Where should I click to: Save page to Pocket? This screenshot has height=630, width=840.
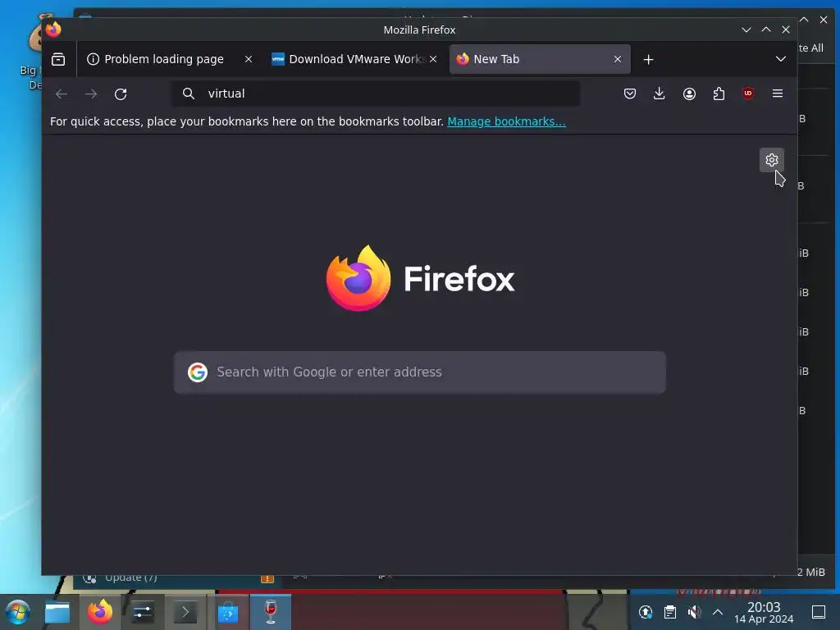(x=630, y=94)
